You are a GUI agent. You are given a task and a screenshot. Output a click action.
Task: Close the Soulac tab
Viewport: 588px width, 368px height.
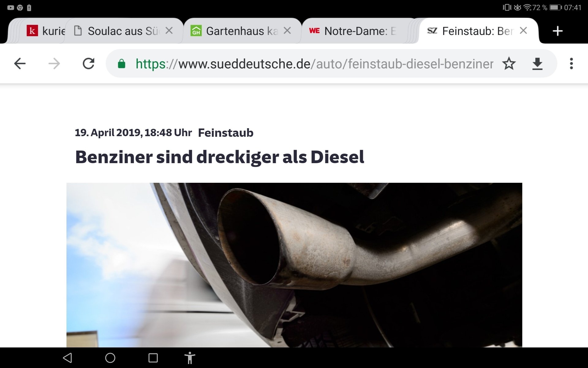coord(169,31)
